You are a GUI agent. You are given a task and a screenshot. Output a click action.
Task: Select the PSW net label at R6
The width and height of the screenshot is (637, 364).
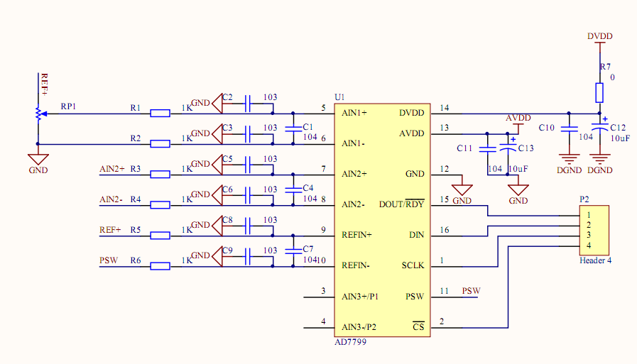click(x=109, y=260)
